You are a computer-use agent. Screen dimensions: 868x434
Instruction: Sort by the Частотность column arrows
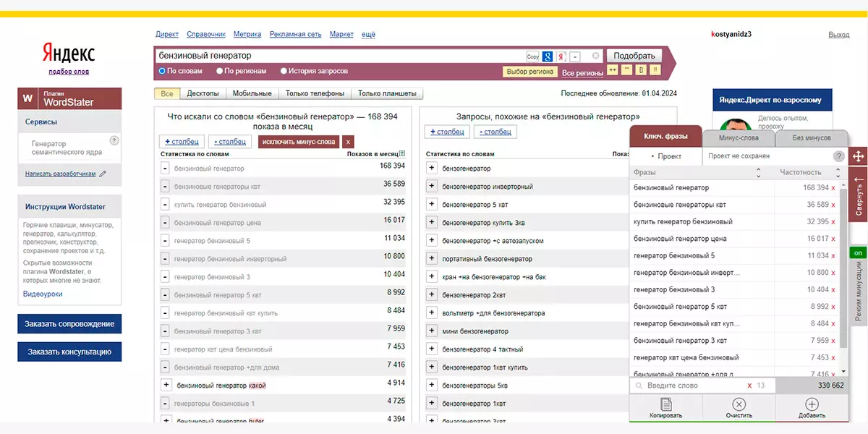coord(838,173)
